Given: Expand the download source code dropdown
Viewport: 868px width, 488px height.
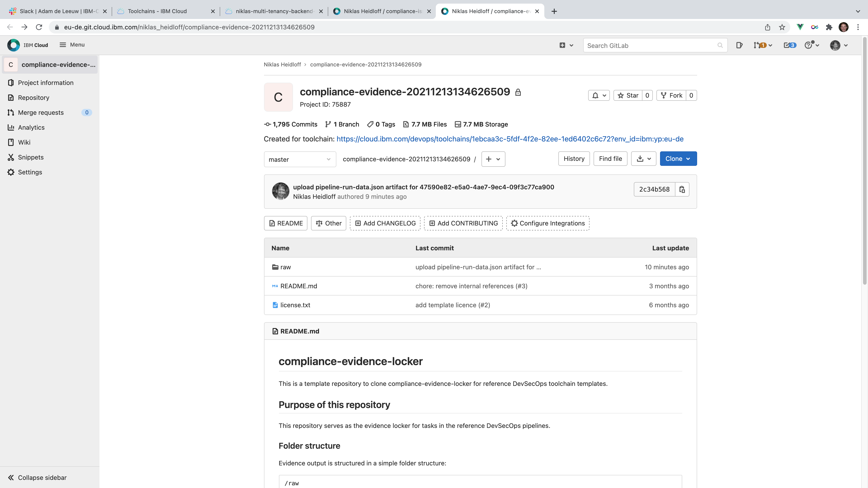Looking at the screenshot, I should 643,159.
